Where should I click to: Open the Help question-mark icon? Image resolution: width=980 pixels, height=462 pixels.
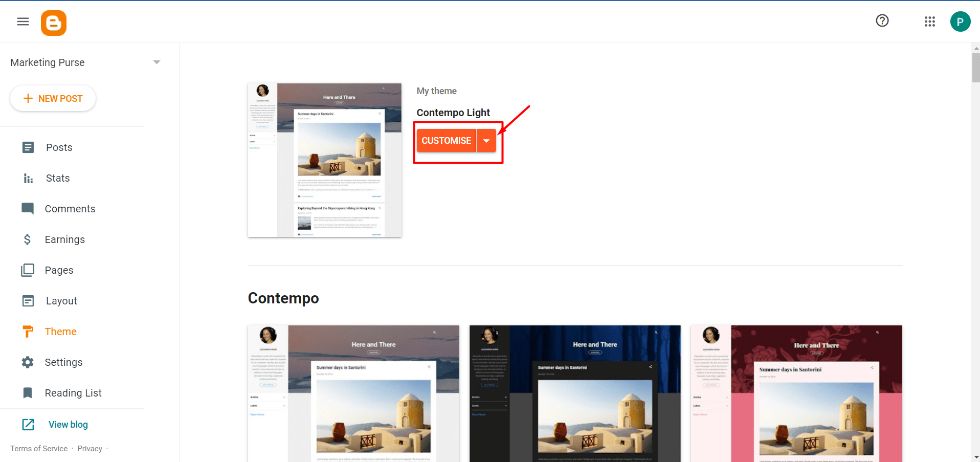(x=882, y=20)
